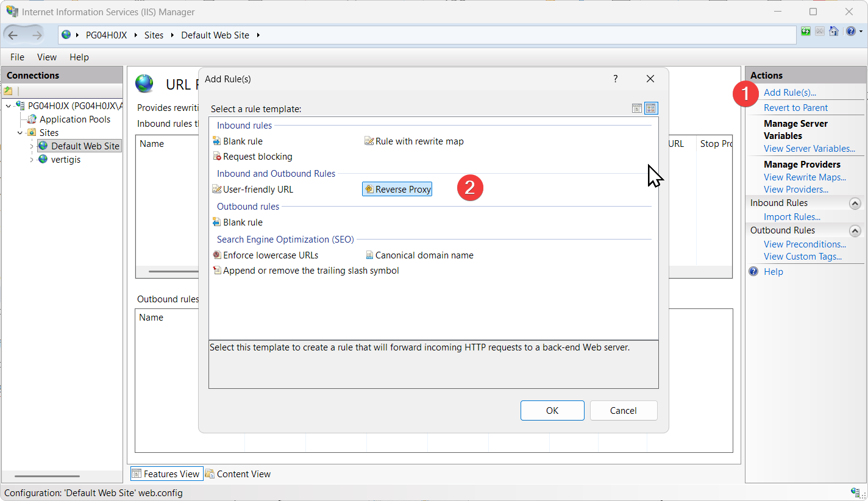The width and height of the screenshot is (868, 501).
Task: Collapse the Sites tree node
Action: (20, 133)
